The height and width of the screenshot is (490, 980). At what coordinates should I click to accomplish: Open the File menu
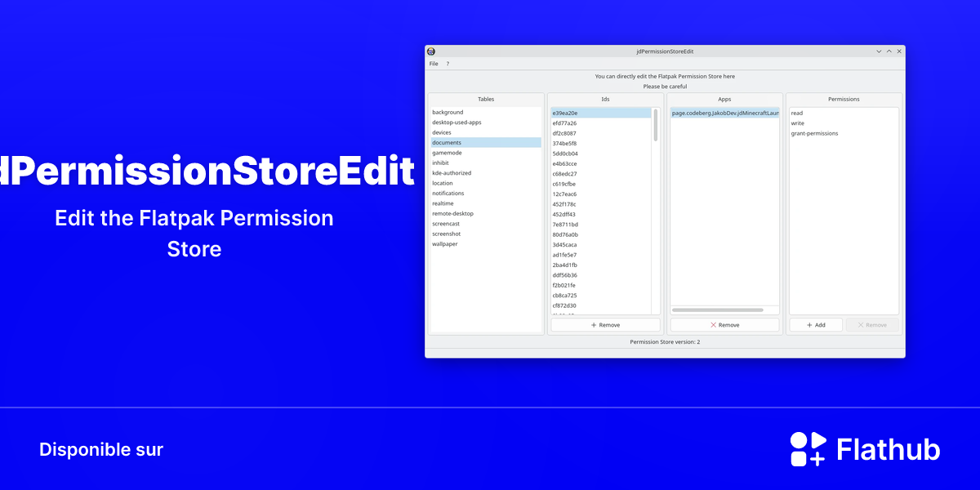point(434,64)
